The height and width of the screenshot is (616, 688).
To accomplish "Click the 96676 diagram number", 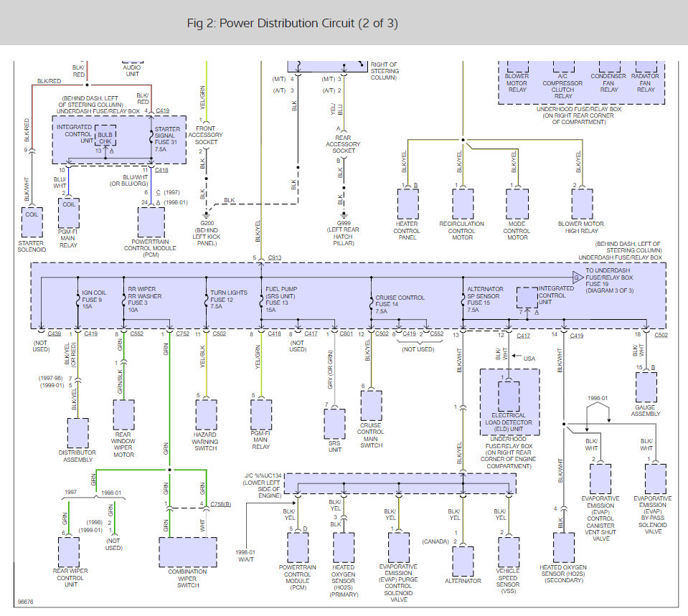I will coord(25,602).
